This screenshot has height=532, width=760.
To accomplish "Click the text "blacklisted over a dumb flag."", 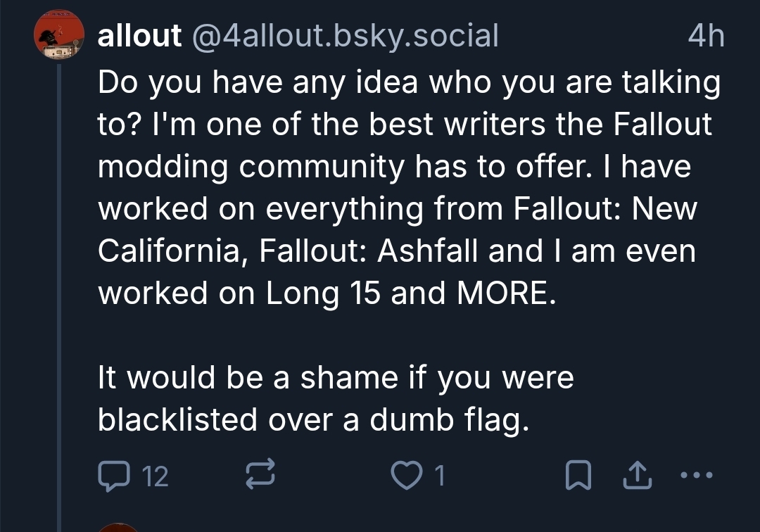I will coord(312,420).
